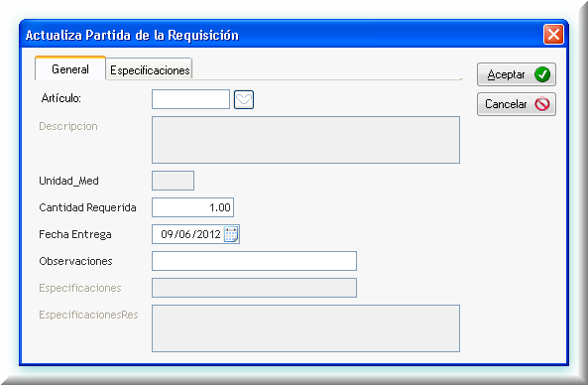Click the Cantidad Requerida field showing 1.00
This screenshot has height=385, width=588.
pyautogui.click(x=192, y=207)
